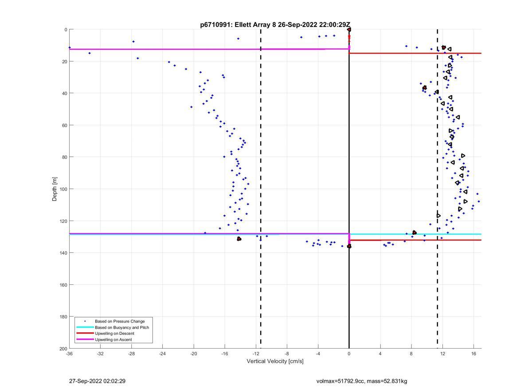Click the red-black marker at surface on zero line
This screenshot has height=392, width=532.
[349, 30]
